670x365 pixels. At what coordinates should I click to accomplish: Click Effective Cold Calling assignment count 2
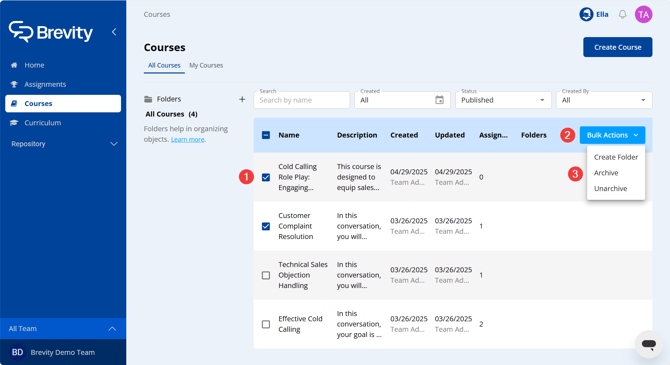pos(481,324)
